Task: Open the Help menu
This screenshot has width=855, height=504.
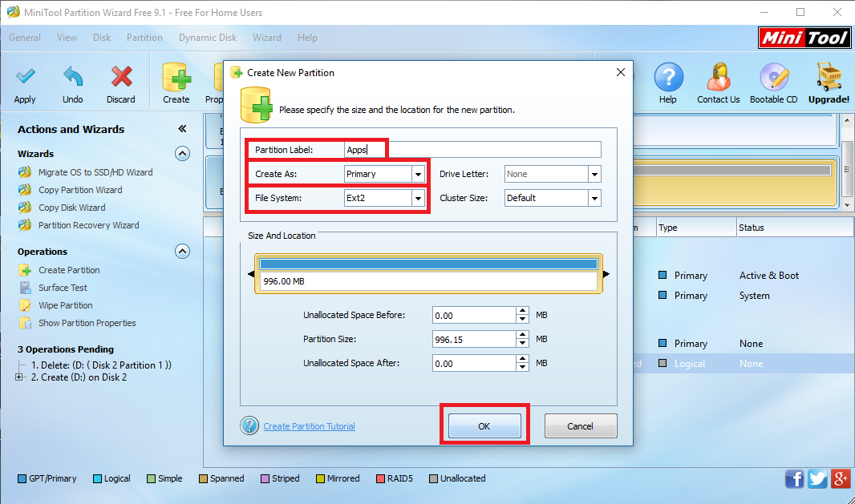Action: 307,38
